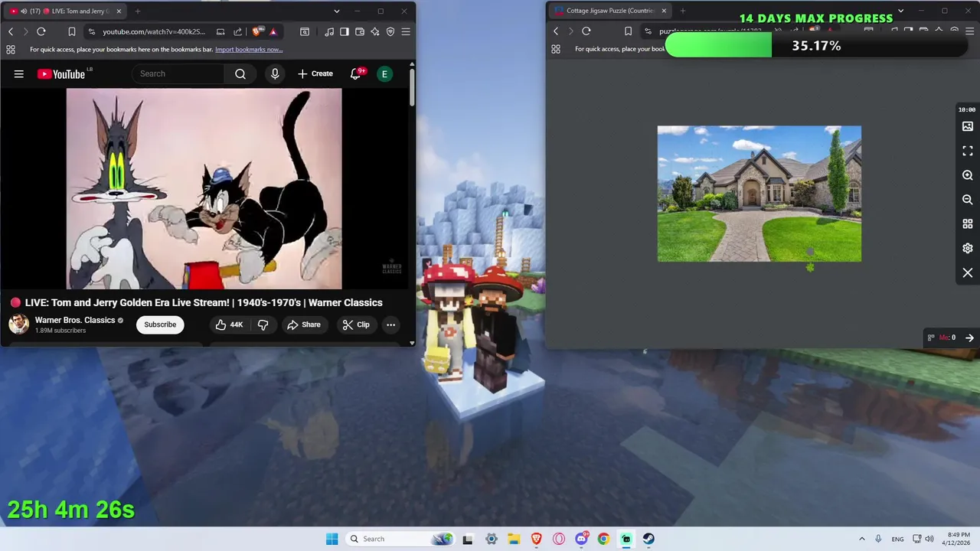This screenshot has width=980, height=551.
Task: Reload the puzzle page
Action: tap(586, 31)
